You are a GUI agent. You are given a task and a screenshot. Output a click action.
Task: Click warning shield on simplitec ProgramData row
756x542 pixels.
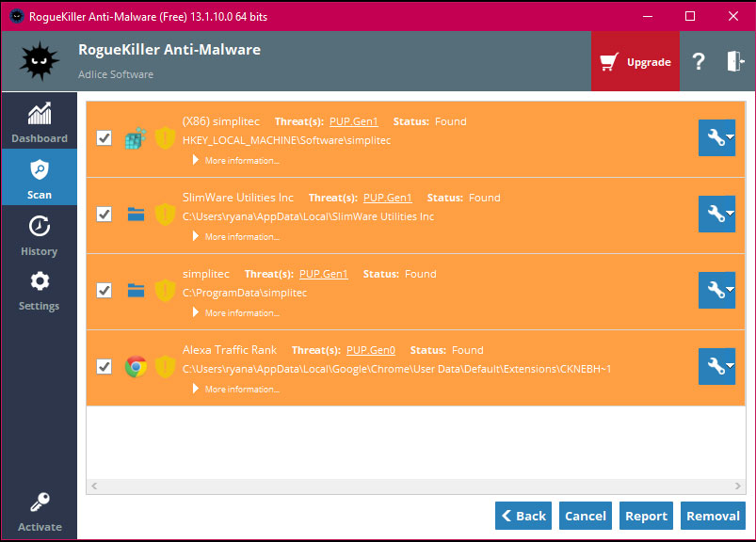pyautogui.click(x=165, y=290)
